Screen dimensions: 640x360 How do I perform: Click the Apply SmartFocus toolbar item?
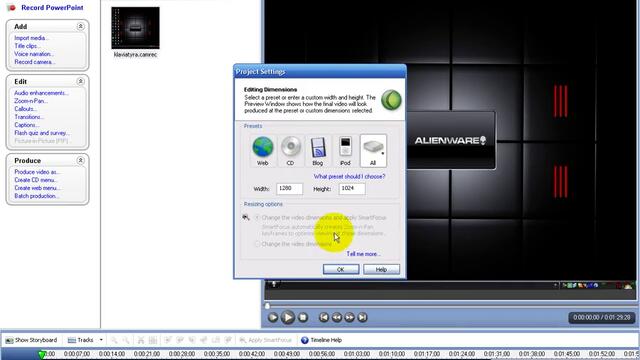pyautogui.click(x=266, y=340)
